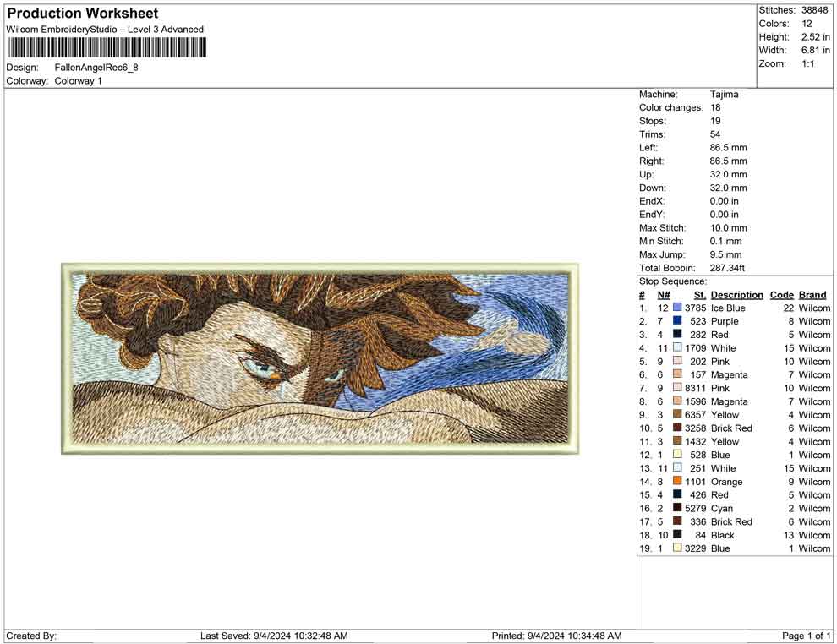Click the 'Stop Sequence:' label
837x644 pixels.
673,281
